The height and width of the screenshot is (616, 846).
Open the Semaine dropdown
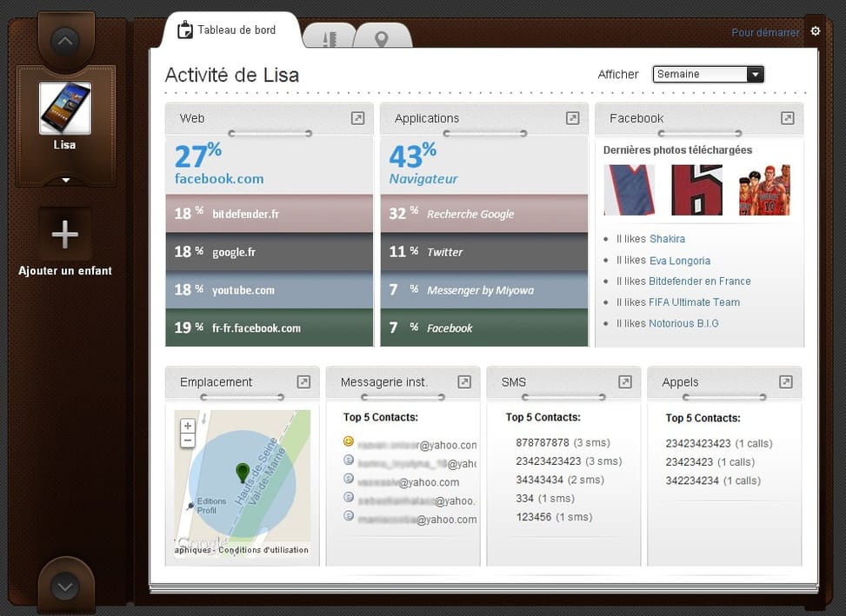coord(708,74)
